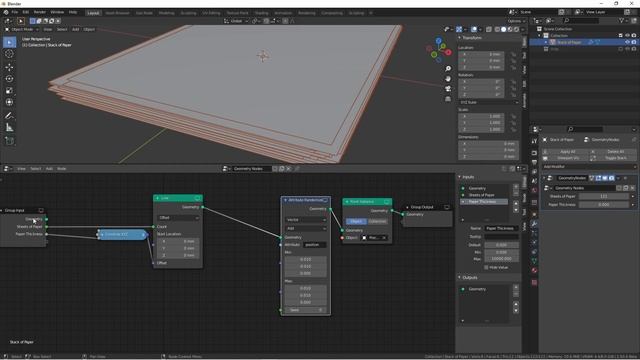Select the Cursor tool in viewport toolbar

pyautogui.click(x=9, y=54)
